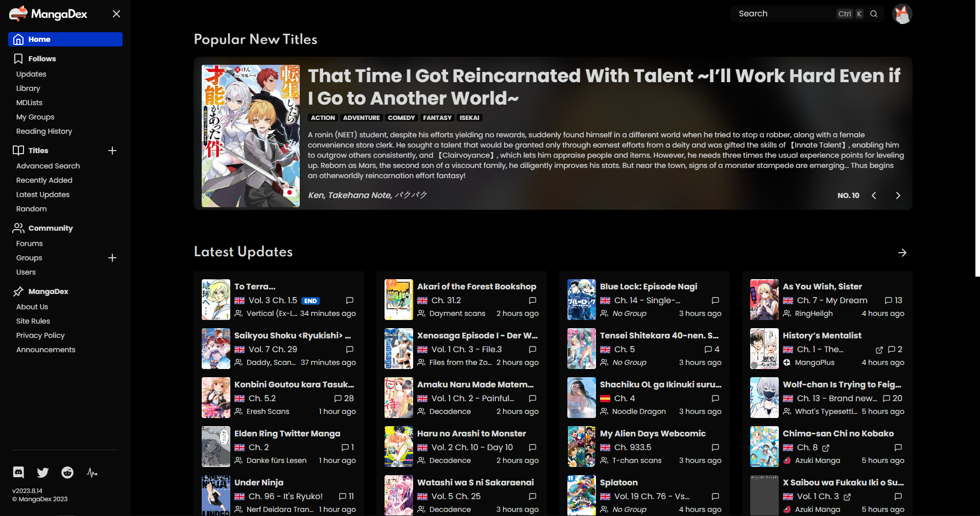Click the plus icon next to Titles
This screenshot has height=516, width=980.
pyautogui.click(x=112, y=151)
